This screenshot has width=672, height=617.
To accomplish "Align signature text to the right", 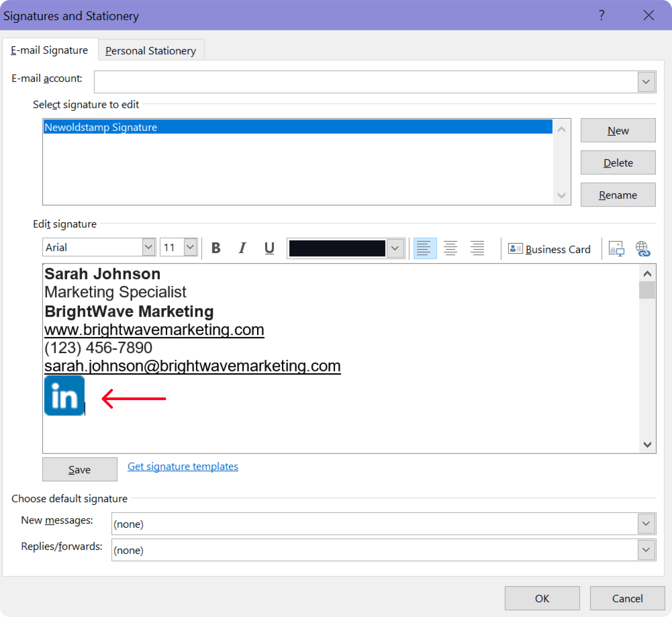I will [477, 248].
